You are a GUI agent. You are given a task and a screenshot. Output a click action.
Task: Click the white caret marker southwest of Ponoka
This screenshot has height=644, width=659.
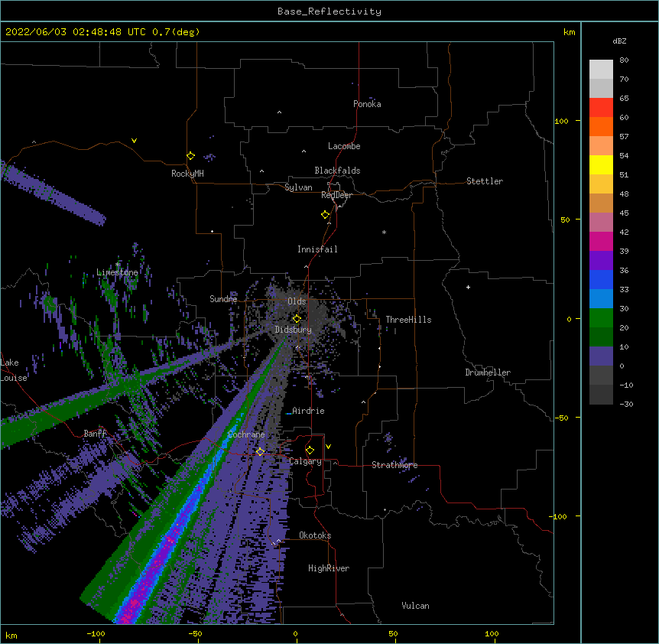tap(280, 112)
